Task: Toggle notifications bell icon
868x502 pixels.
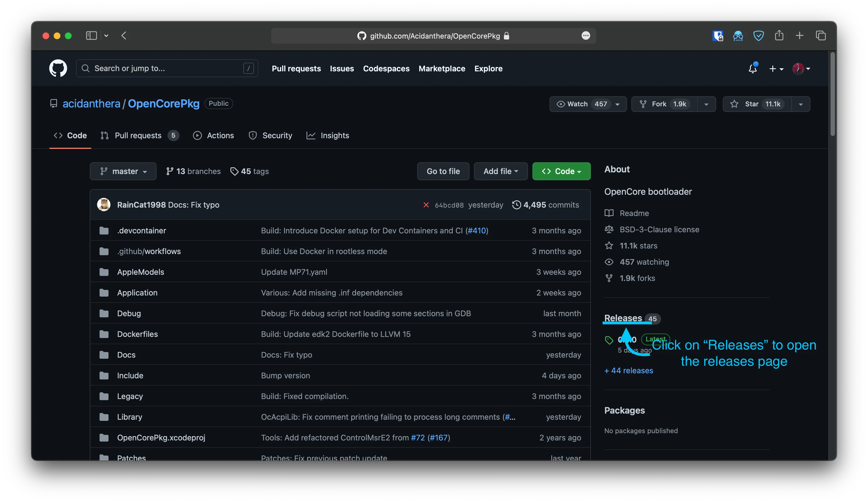Action: pyautogui.click(x=753, y=68)
